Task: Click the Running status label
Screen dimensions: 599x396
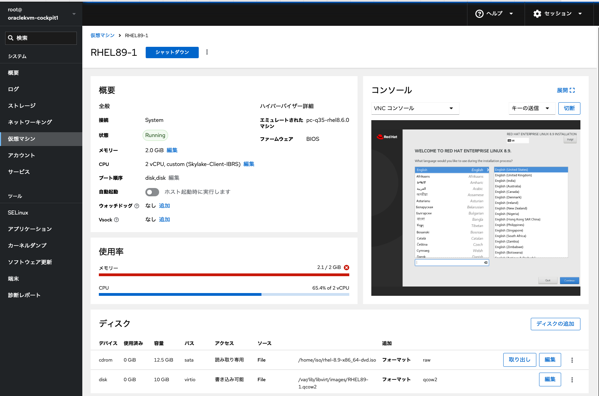Action: tap(155, 135)
